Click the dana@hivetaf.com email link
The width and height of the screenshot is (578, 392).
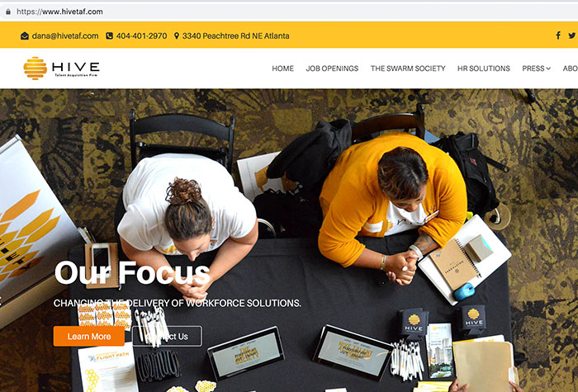(x=65, y=35)
